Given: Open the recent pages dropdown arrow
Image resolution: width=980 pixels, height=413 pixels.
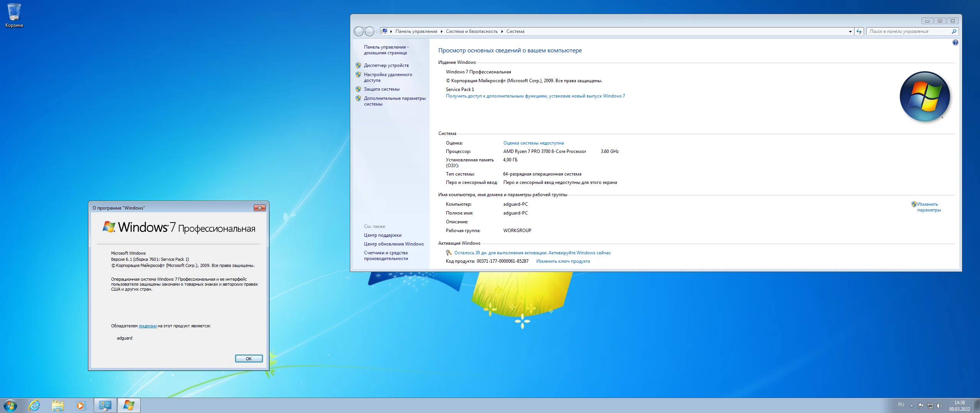Looking at the screenshot, I should pos(377,31).
